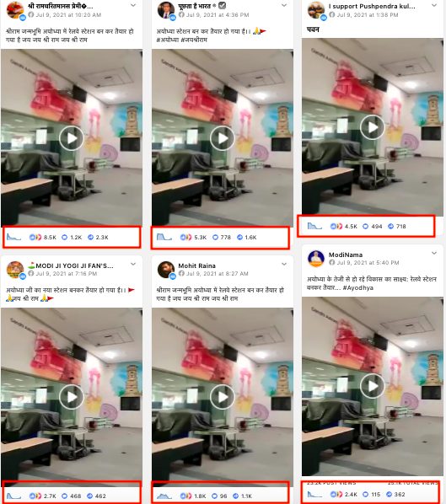Image resolution: width=446 pixels, height=504 pixels.
Task: Click the ModiNama profile avatar
Action: (x=316, y=259)
